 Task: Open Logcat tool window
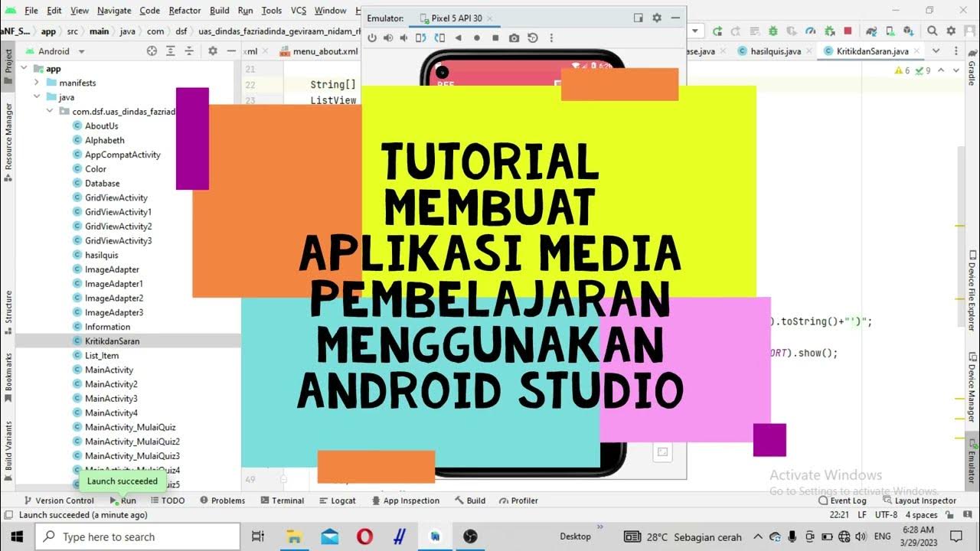(x=337, y=500)
